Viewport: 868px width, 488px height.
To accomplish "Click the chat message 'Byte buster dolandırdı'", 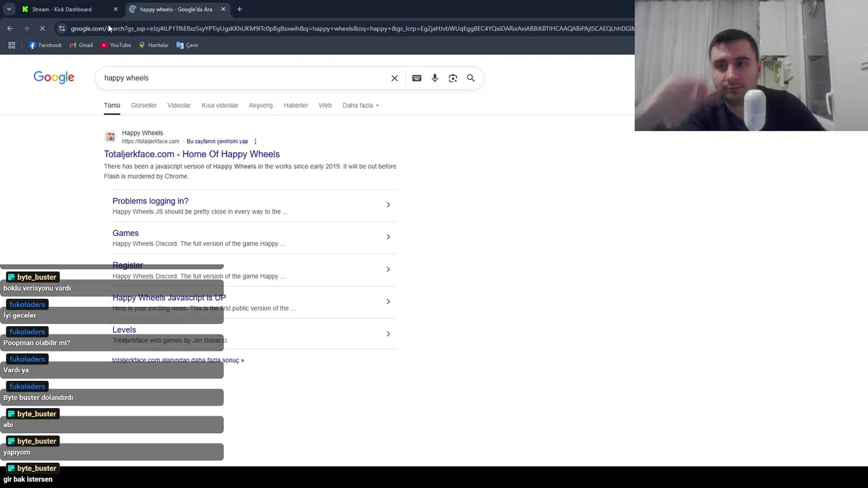I will coord(38,398).
